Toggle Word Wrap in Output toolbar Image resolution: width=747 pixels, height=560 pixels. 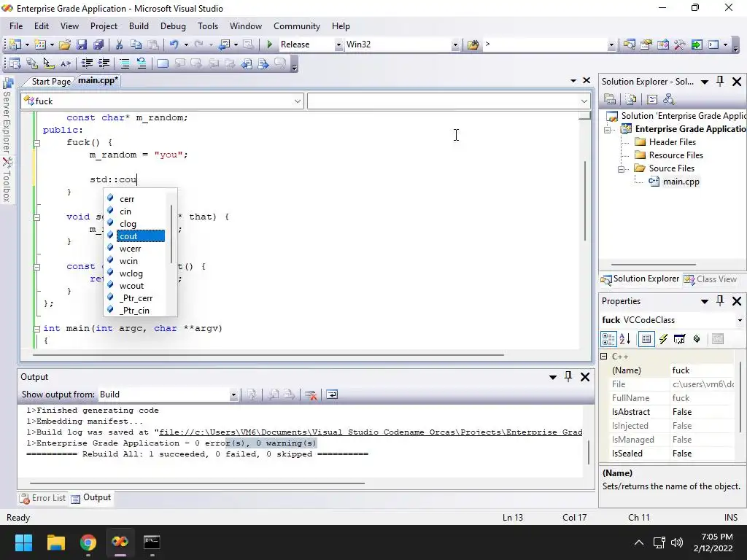(332, 394)
